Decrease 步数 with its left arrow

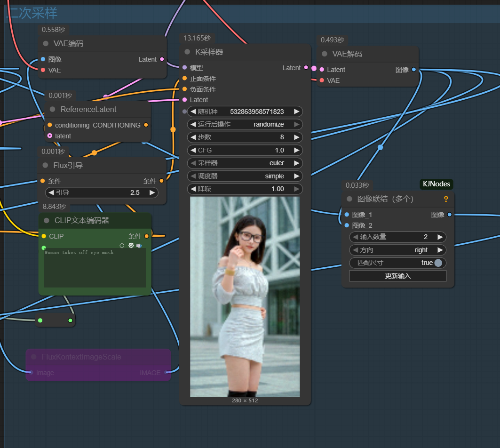click(x=193, y=137)
